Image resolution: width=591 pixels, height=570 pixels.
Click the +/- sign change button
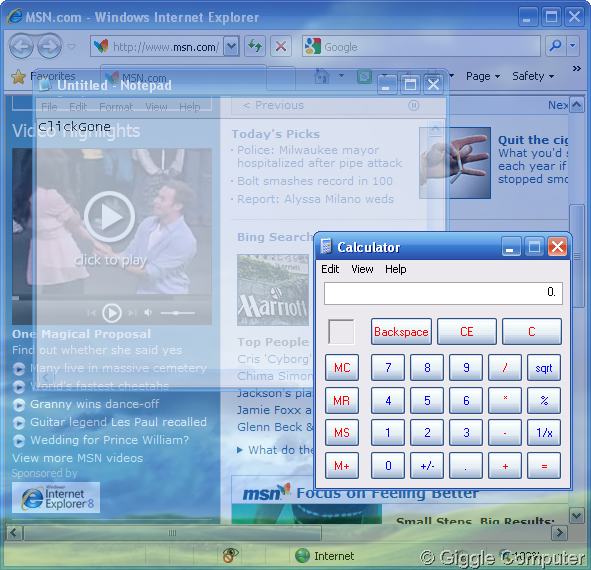(x=427, y=466)
